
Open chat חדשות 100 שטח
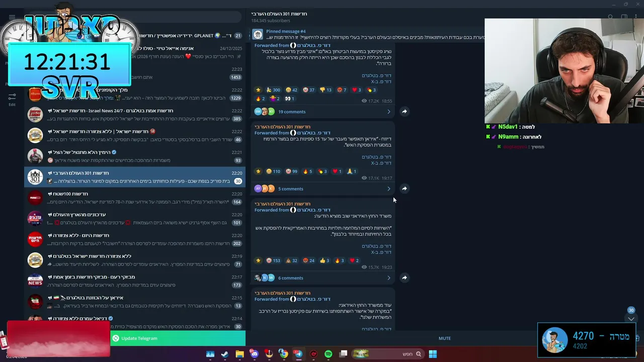coord(135,198)
